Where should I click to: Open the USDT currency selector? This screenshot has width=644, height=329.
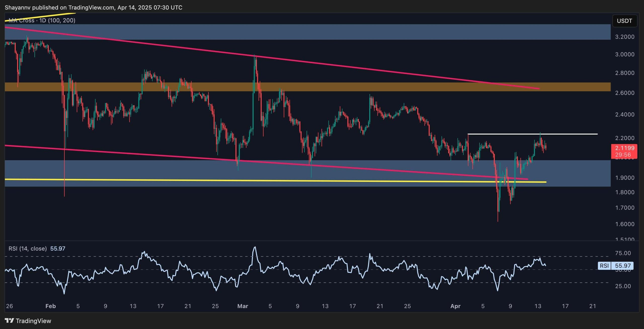coord(624,21)
